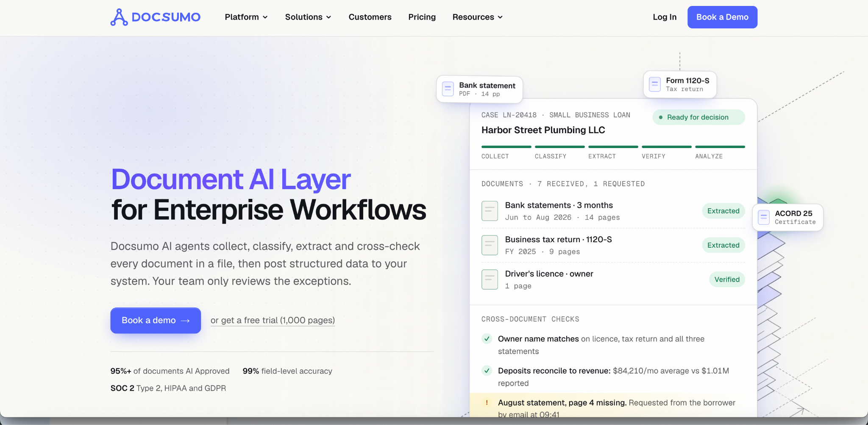Image resolution: width=868 pixels, height=425 pixels.
Task: Click the FY 2025 · 9 pages text
Action: 542,252
